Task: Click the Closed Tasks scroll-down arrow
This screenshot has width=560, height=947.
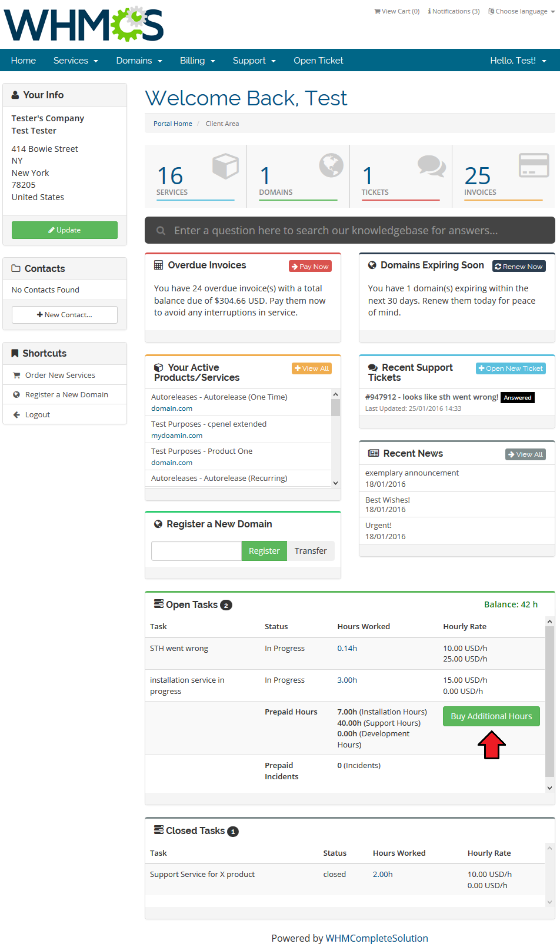Action: (x=549, y=902)
